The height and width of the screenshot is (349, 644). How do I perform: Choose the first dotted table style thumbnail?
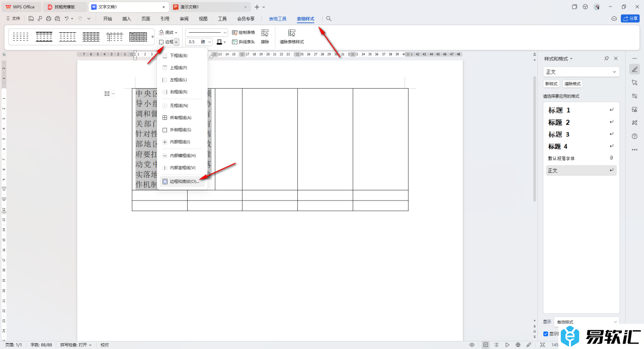21,37
